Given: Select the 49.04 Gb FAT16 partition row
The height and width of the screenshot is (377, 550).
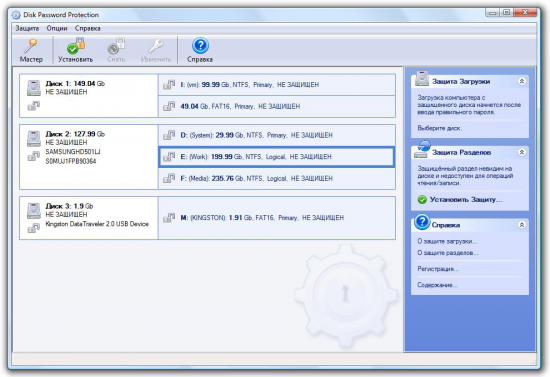Looking at the screenshot, I should (x=277, y=106).
